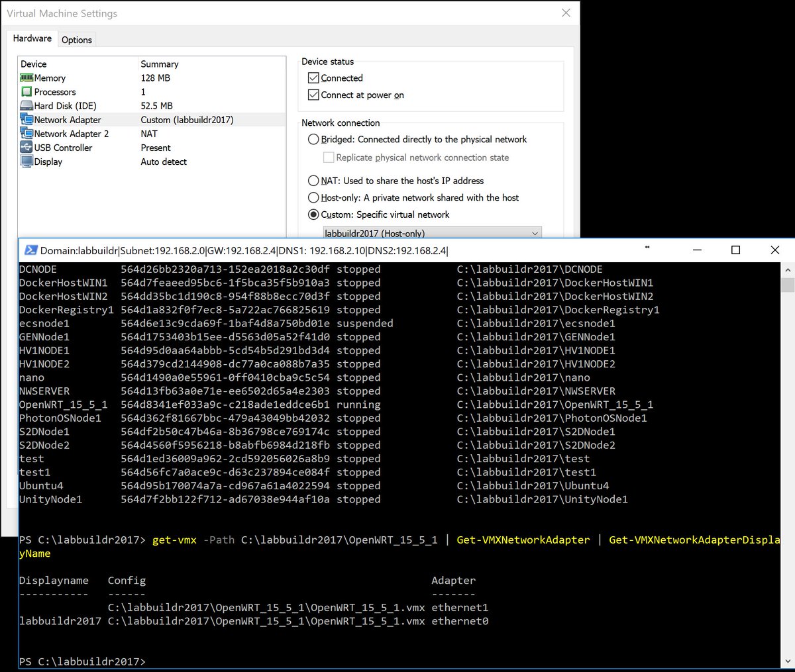Image resolution: width=795 pixels, height=672 pixels.
Task: Switch to the Options tab
Action: [x=77, y=40]
